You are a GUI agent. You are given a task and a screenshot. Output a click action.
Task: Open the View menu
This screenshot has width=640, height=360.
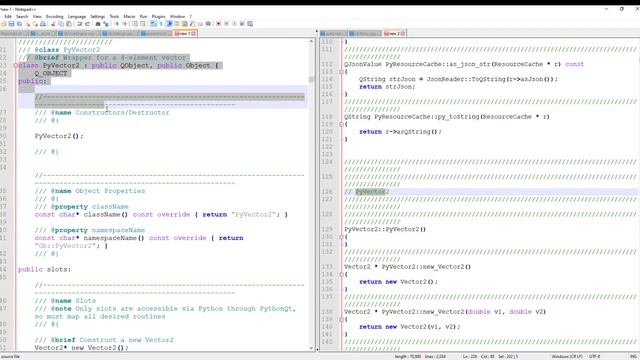tap(37, 16)
